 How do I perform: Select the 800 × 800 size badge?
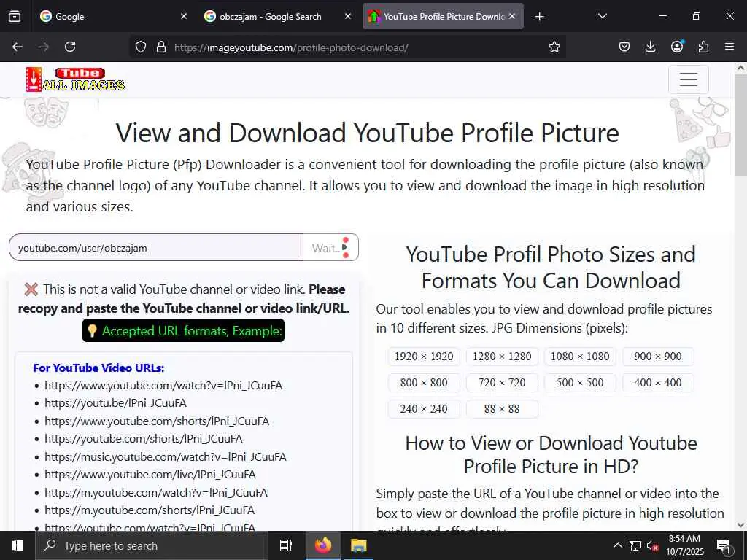coord(424,382)
